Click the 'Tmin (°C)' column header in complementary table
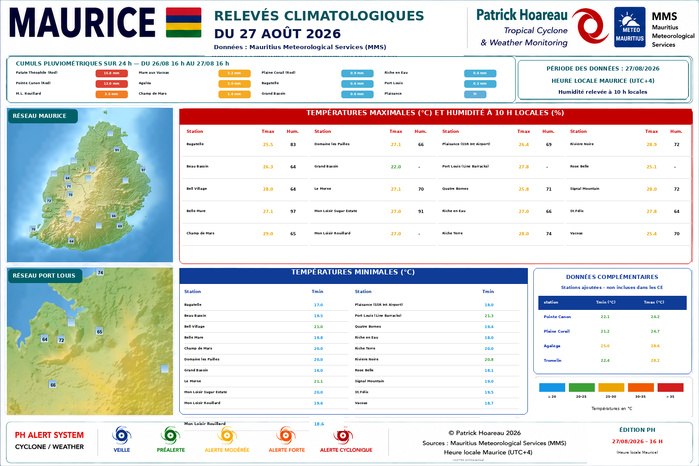This screenshot has width=699, height=466. 605,302
